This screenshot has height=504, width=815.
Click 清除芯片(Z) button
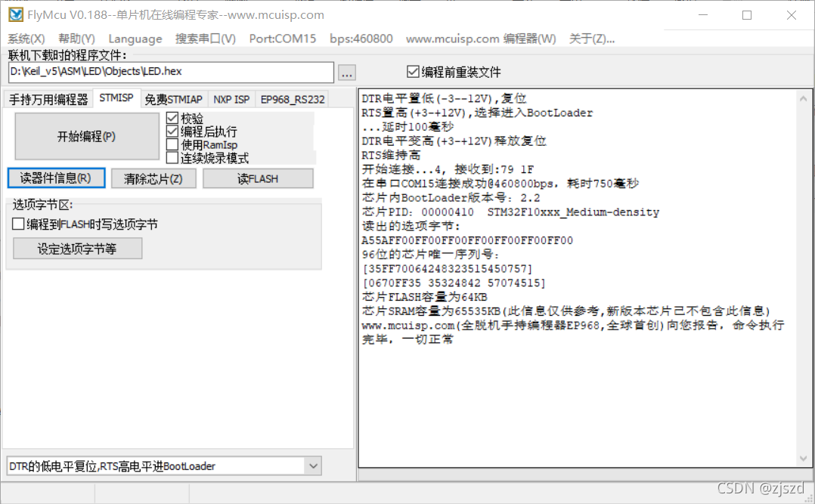[x=153, y=179]
